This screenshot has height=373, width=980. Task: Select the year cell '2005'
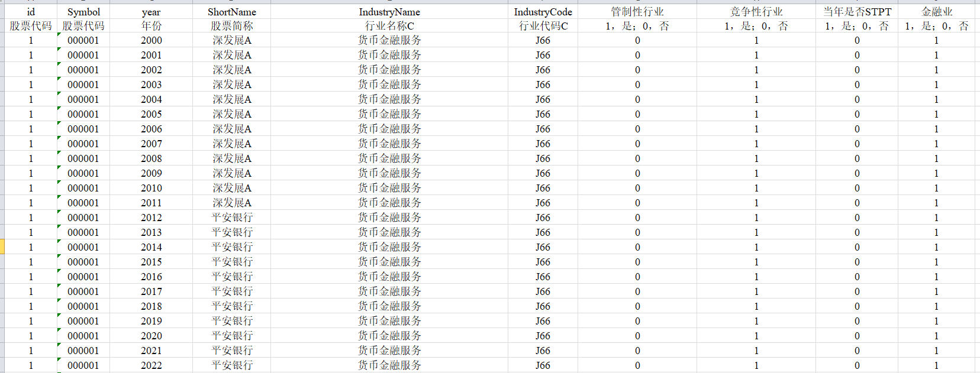tap(151, 114)
